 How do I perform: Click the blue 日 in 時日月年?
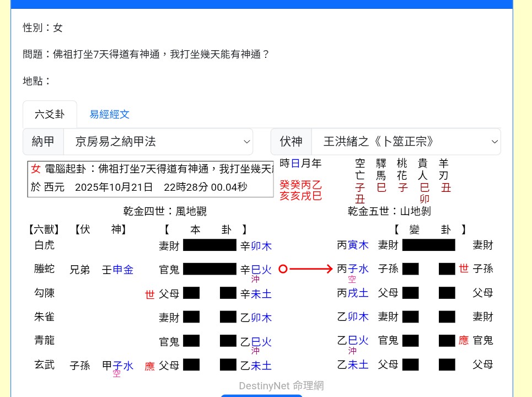tap(294, 163)
